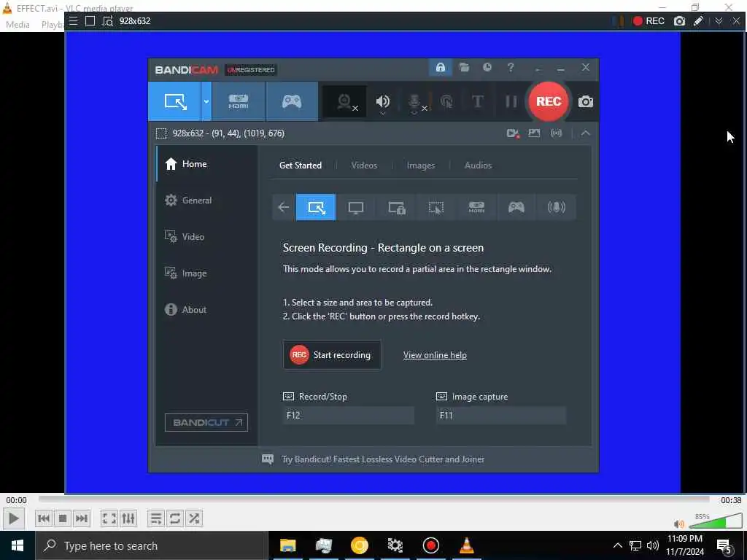Collapse Bandicam panel with up chevron
Viewport: 747px width, 560px height.
586,133
